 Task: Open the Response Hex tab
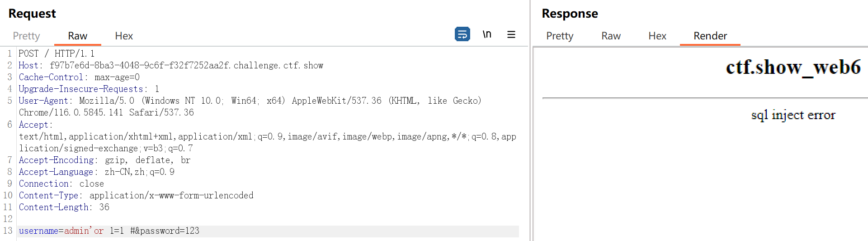(x=657, y=36)
